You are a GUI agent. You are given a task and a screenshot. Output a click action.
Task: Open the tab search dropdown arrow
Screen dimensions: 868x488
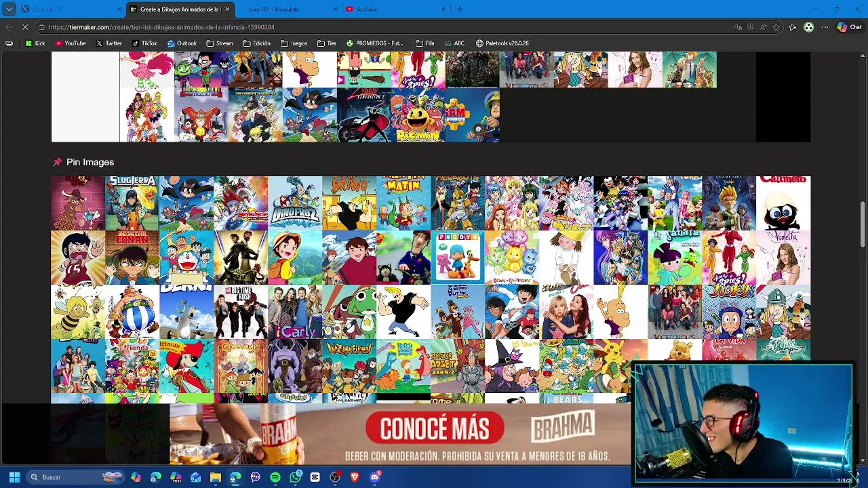pyautogui.click(x=8, y=9)
